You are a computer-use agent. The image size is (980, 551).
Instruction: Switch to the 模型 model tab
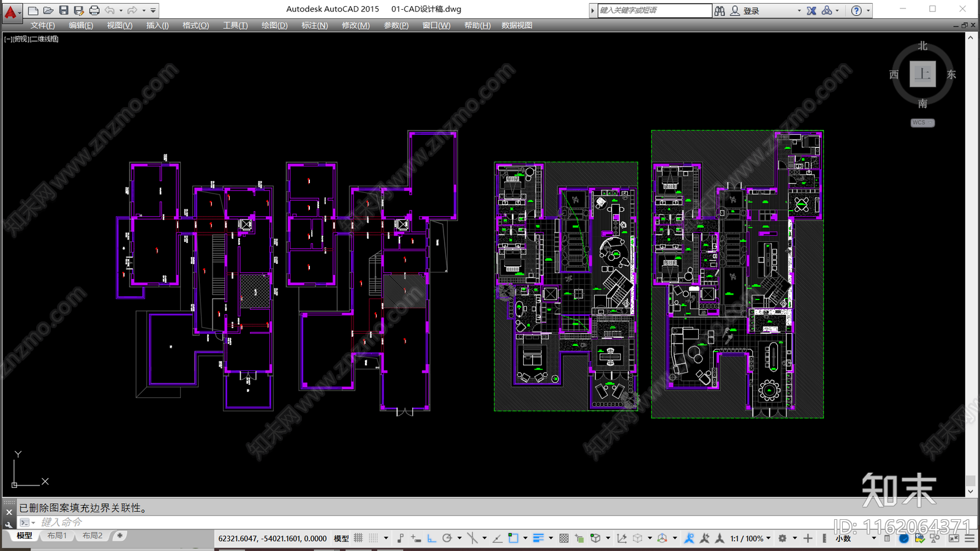[24, 536]
